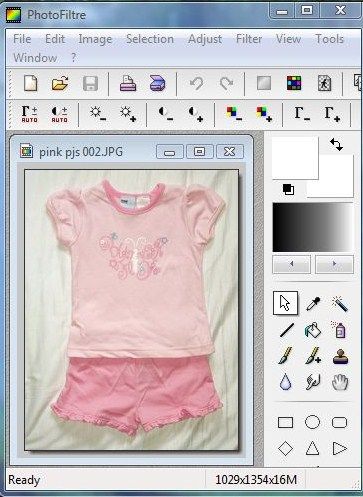The width and height of the screenshot is (363, 497).
Task: Choose the Clone Stamp tool
Action: coord(340,356)
